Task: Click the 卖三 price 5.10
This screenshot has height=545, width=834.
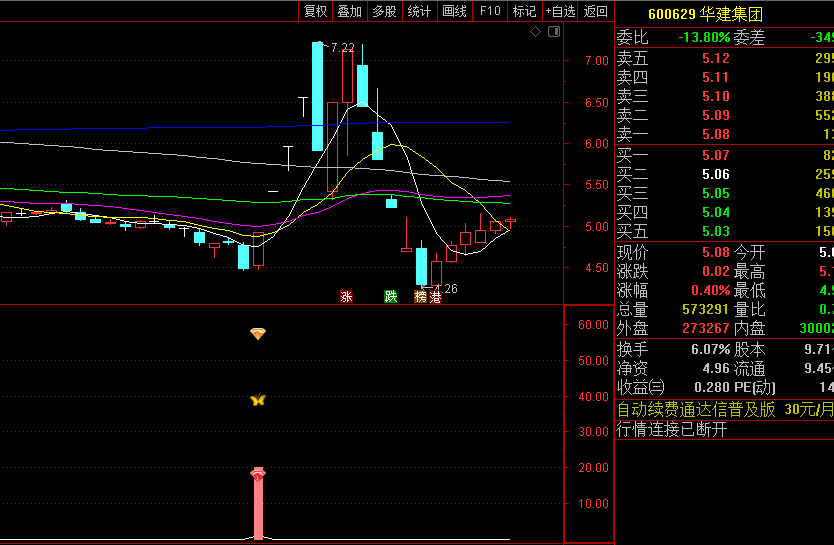Action: pos(715,96)
